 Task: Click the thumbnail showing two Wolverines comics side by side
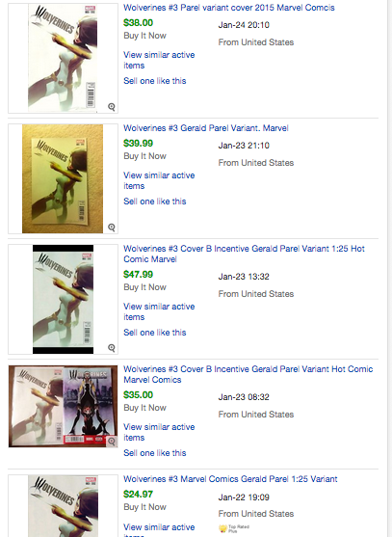(63, 406)
